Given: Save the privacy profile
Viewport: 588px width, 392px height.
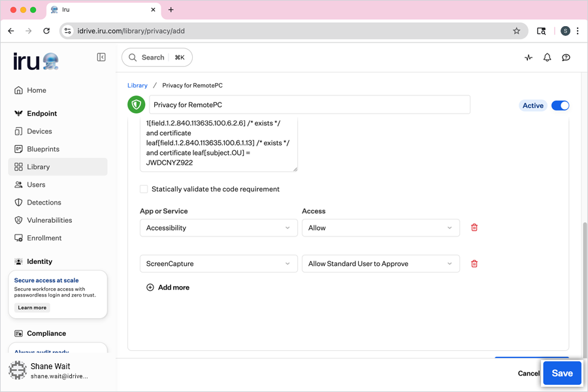Looking at the screenshot, I should click(x=562, y=373).
